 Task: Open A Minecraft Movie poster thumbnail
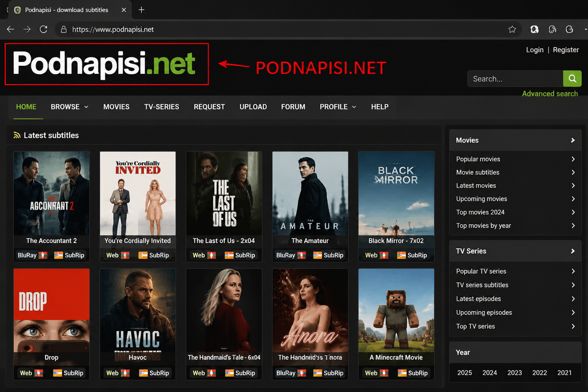(396, 310)
